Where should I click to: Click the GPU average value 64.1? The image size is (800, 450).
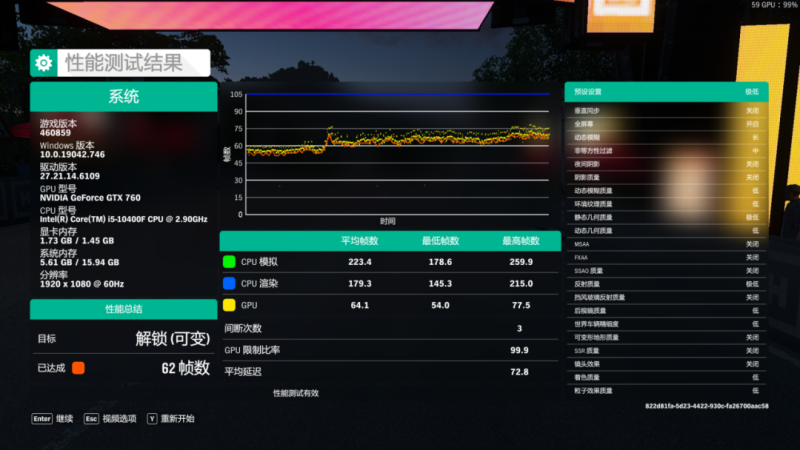click(360, 305)
